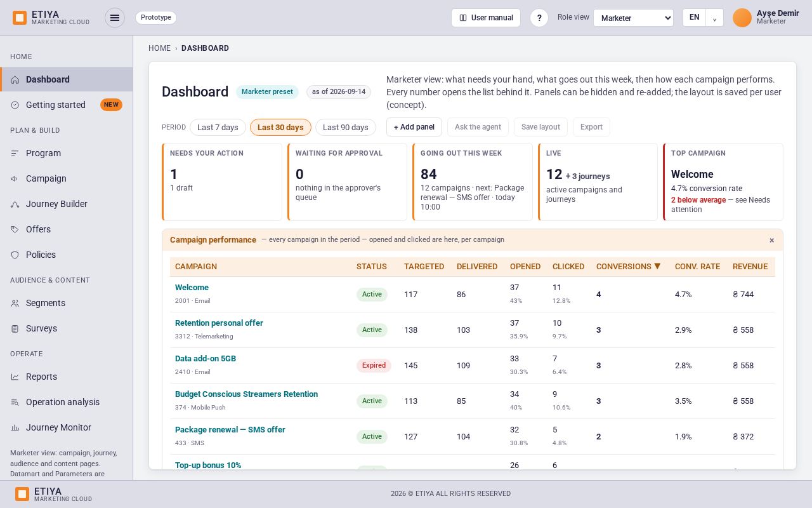Open the Welcome campaign link in table
This screenshot has width=812, height=508.
[x=192, y=288]
